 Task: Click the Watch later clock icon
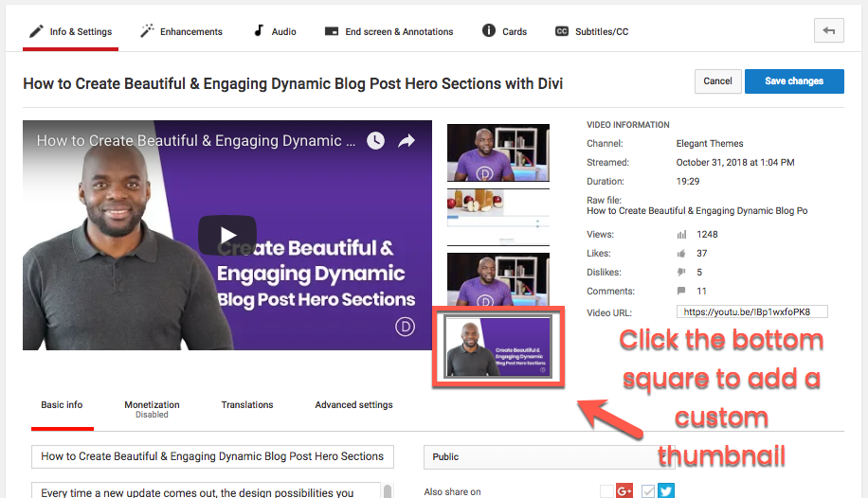coord(375,140)
